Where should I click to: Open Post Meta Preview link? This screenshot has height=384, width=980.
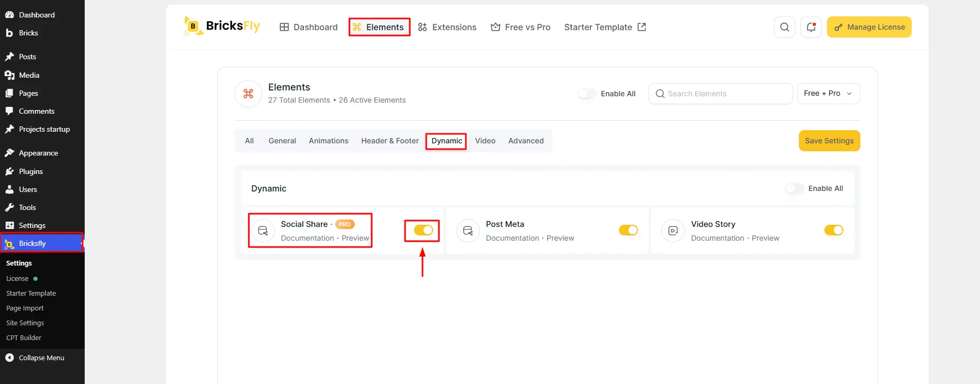pos(560,238)
